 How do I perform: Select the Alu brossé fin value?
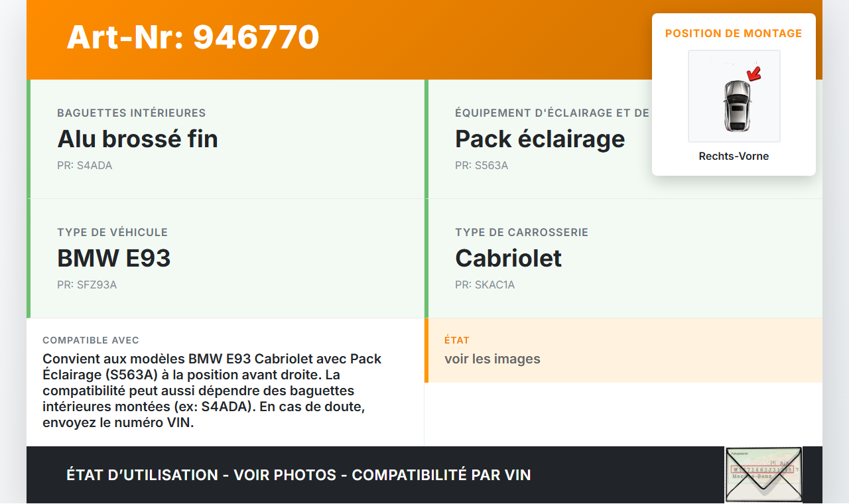click(x=137, y=139)
